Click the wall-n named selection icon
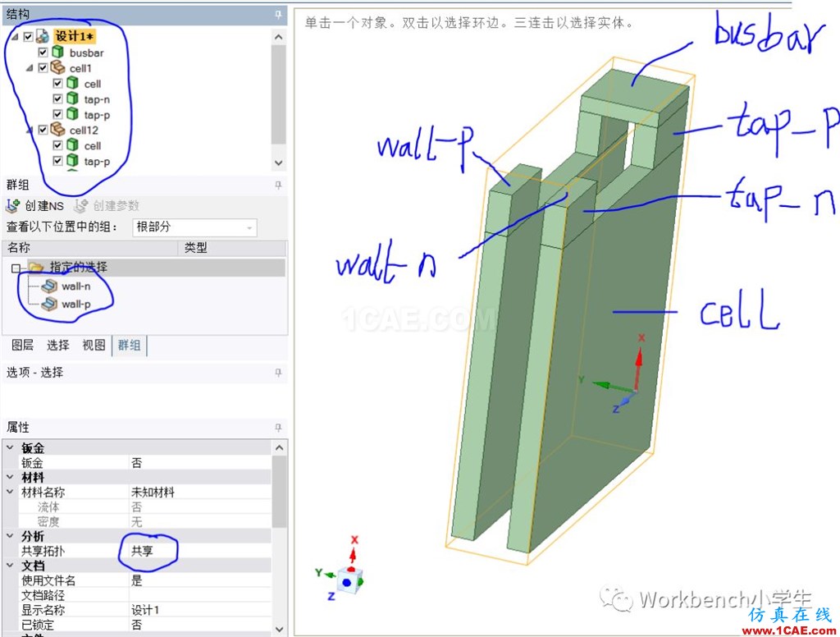The width and height of the screenshot is (840, 637). [x=49, y=286]
